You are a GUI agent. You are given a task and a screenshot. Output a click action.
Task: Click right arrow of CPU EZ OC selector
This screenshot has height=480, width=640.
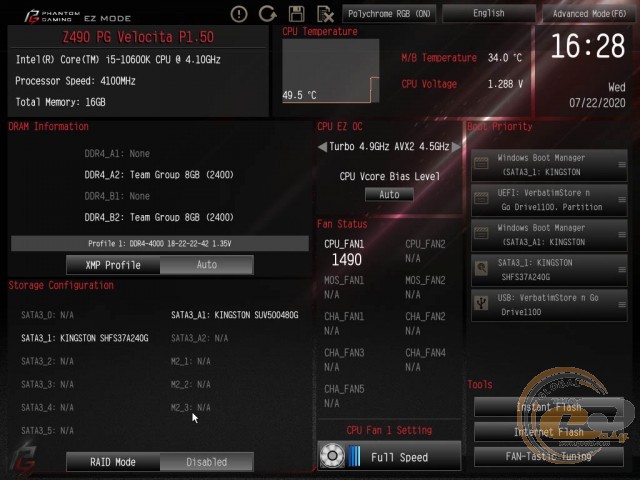point(456,147)
